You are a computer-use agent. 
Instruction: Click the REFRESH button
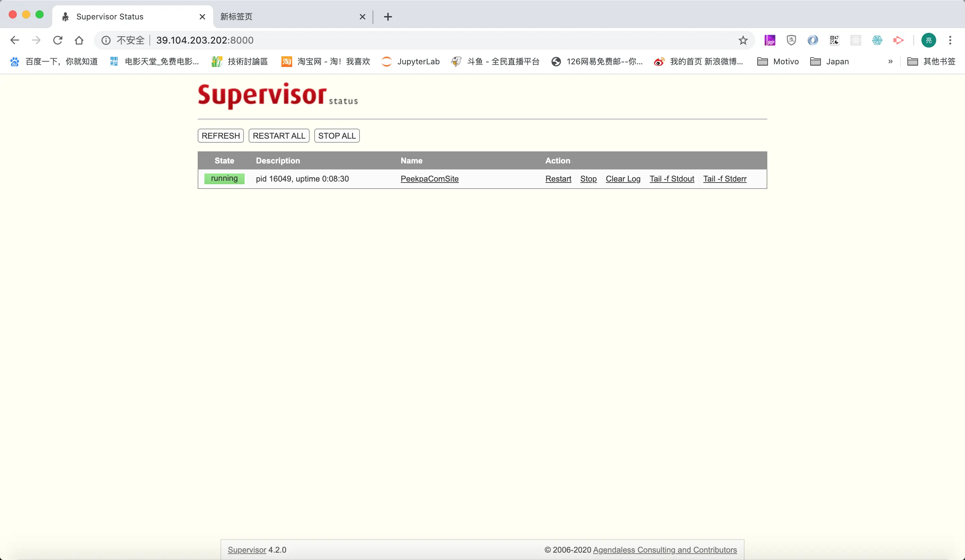pos(220,136)
